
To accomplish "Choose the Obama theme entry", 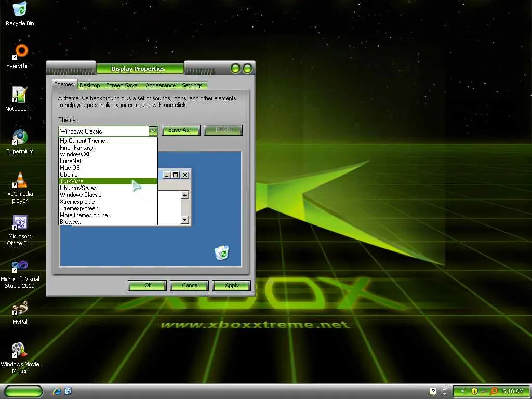I will (x=108, y=175).
